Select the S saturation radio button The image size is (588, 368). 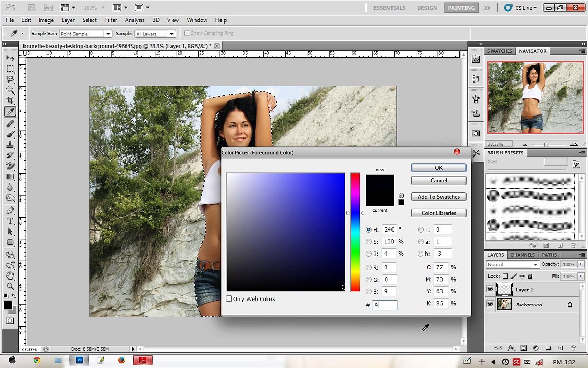[369, 242]
